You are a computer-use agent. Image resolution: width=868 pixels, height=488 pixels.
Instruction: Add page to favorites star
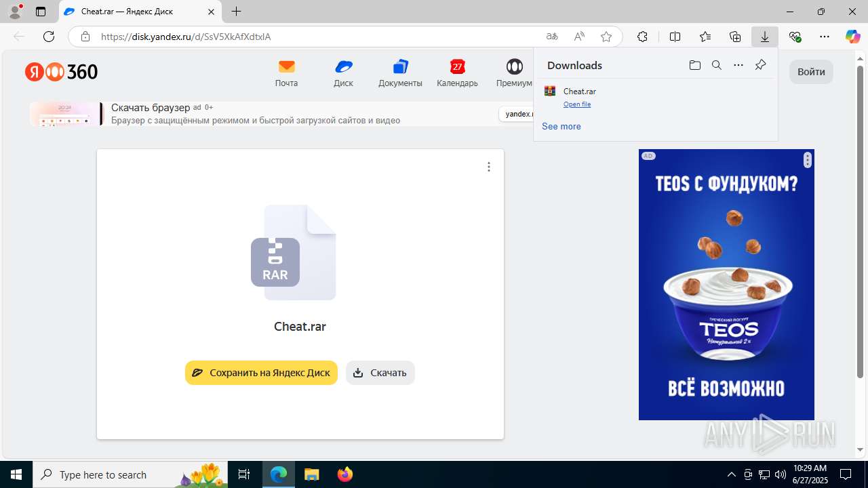(606, 37)
